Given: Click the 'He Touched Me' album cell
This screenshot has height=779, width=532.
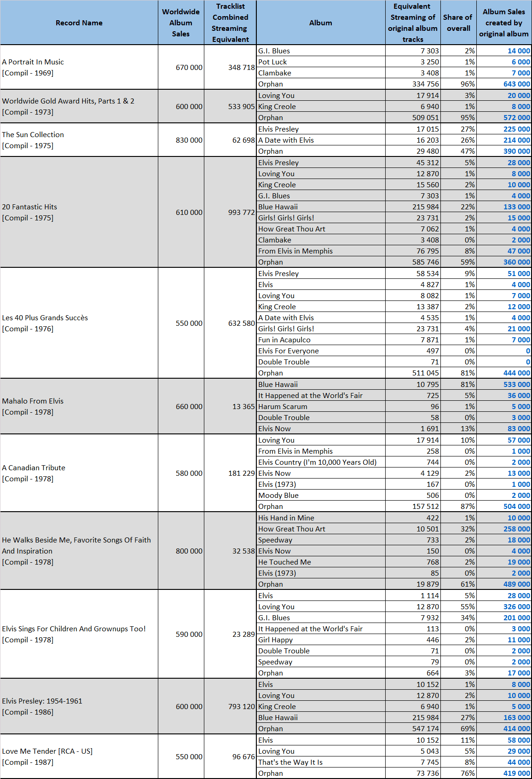Looking at the screenshot, I should coord(321,562).
